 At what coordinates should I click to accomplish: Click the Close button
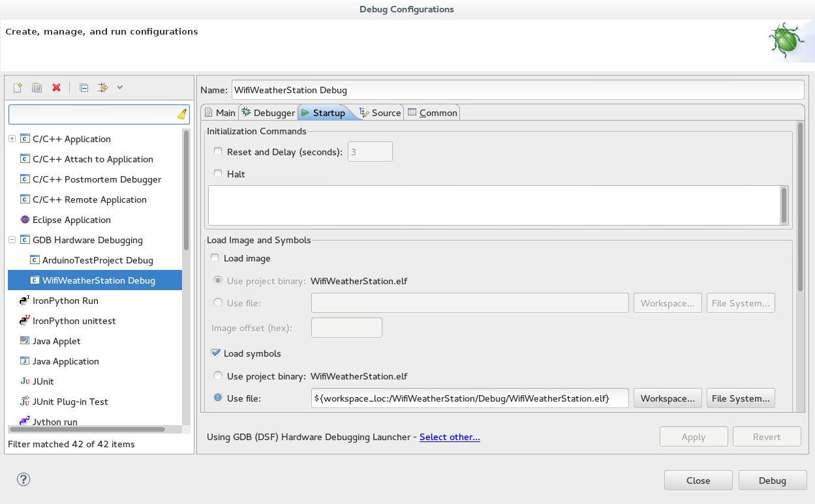pos(698,481)
